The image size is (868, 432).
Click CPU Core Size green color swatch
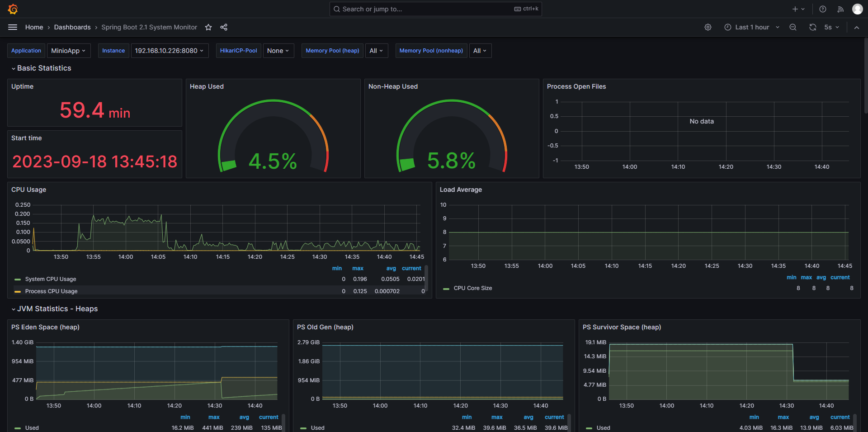tap(446, 289)
